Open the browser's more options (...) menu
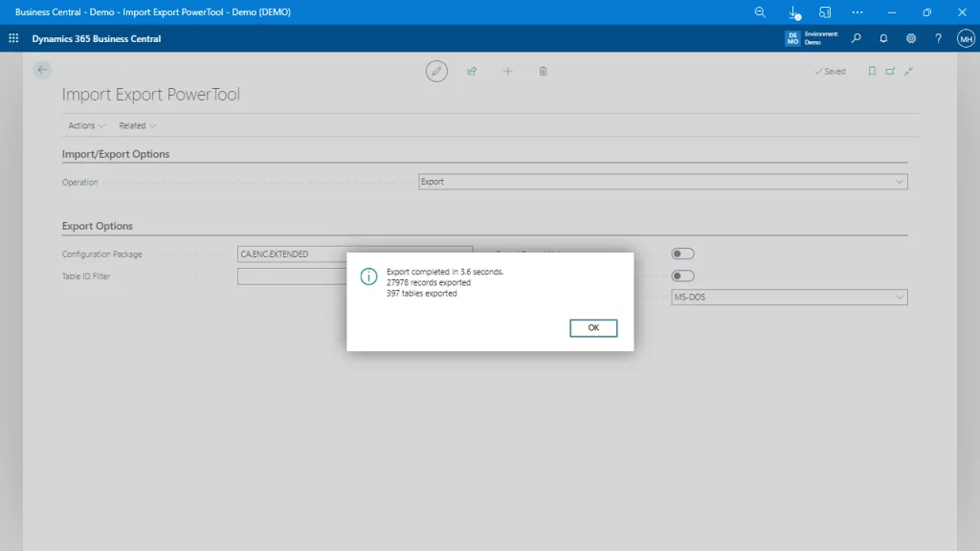 pyautogui.click(x=856, y=12)
